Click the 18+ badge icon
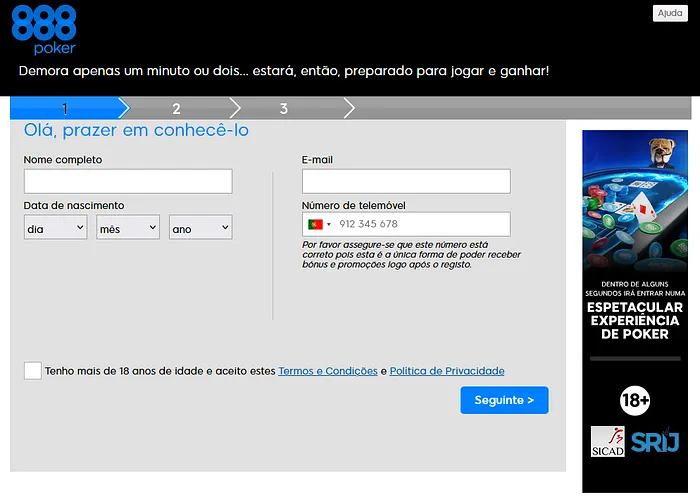Image resolution: width=700 pixels, height=499 pixels. tap(635, 400)
